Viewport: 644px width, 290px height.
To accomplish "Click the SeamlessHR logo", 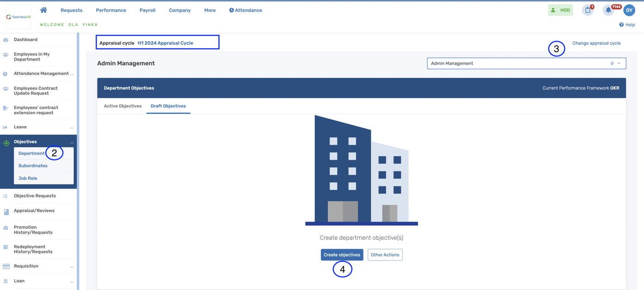I will coord(18,17).
